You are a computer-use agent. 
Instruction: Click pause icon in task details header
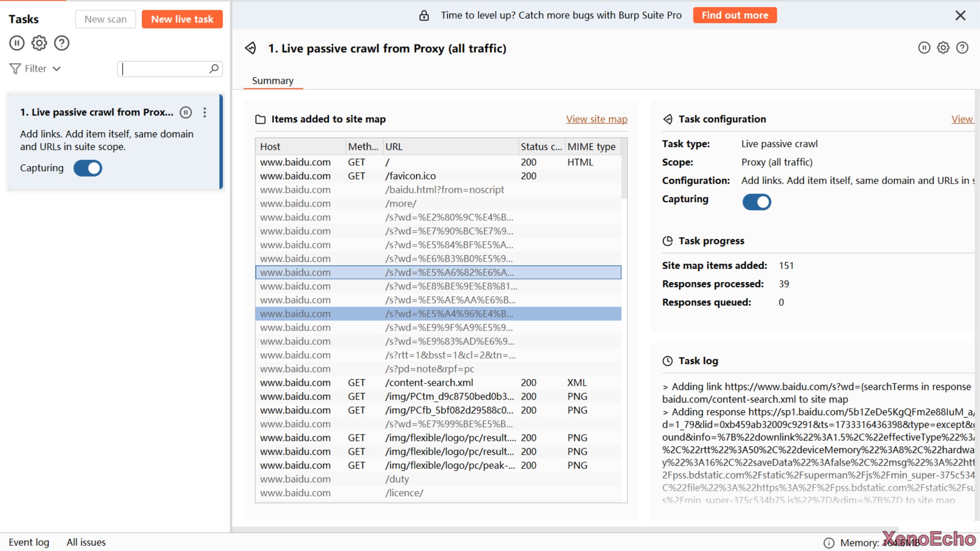click(x=924, y=48)
